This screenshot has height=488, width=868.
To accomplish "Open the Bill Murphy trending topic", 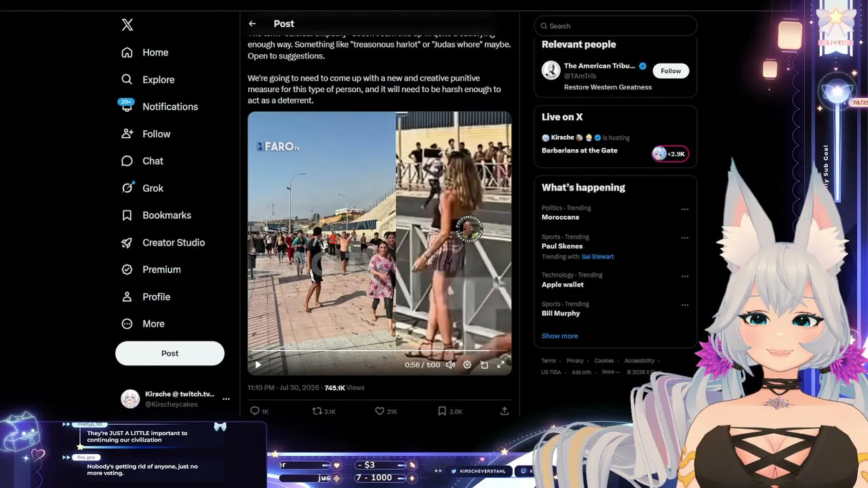I will (x=561, y=313).
